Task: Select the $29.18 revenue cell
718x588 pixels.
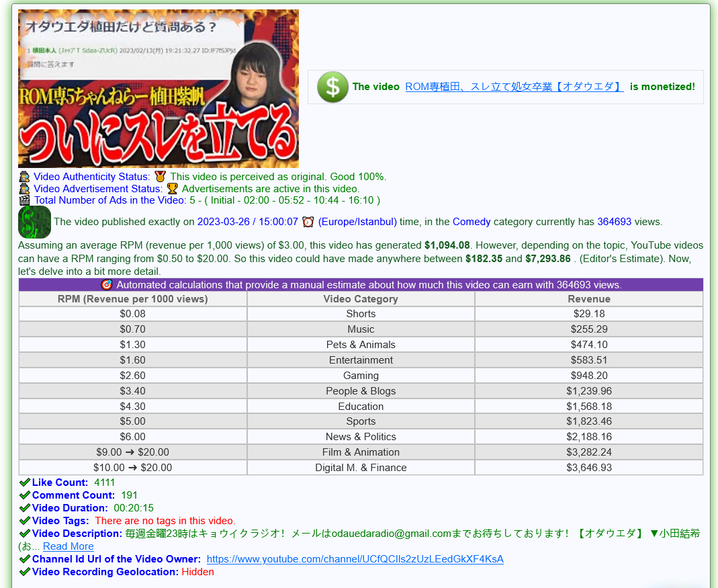Action: coord(589,314)
